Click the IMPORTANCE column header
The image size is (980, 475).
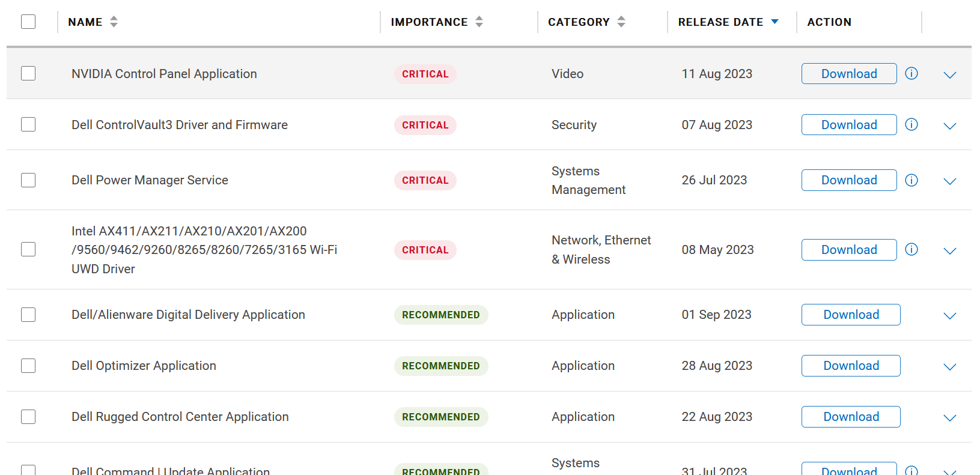click(x=429, y=22)
